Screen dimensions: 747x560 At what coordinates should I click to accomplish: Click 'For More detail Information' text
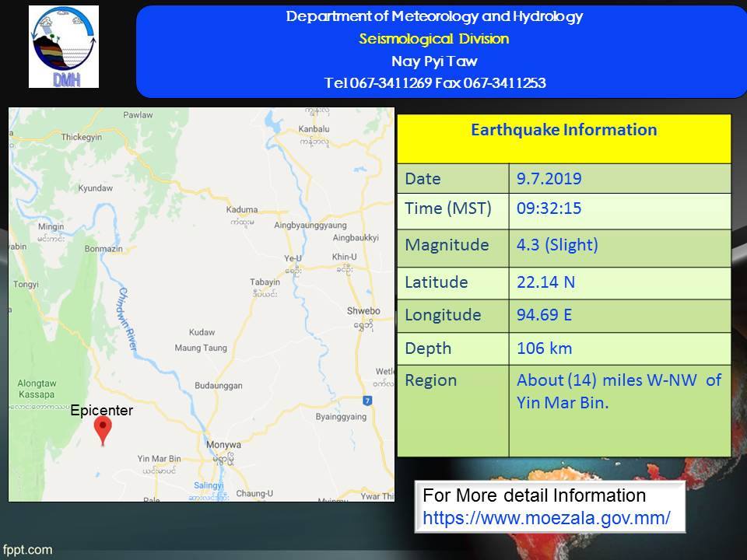(x=534, y=495)
